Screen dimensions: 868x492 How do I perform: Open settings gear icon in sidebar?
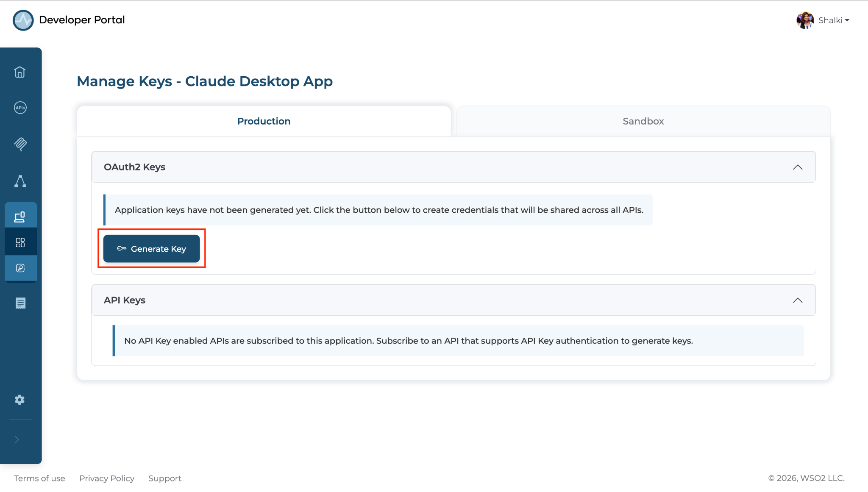(x=19, y=400)
